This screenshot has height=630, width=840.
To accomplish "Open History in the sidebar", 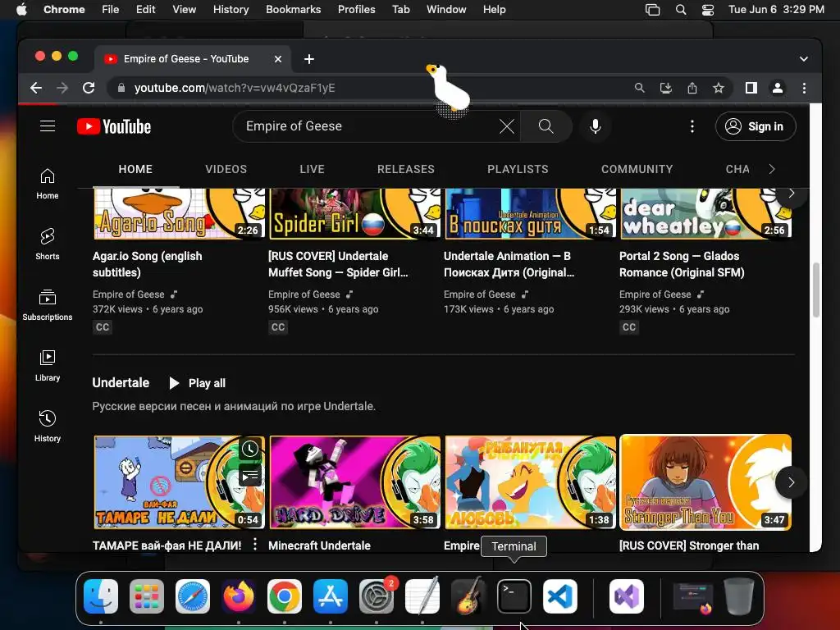I will pos(47,426).
